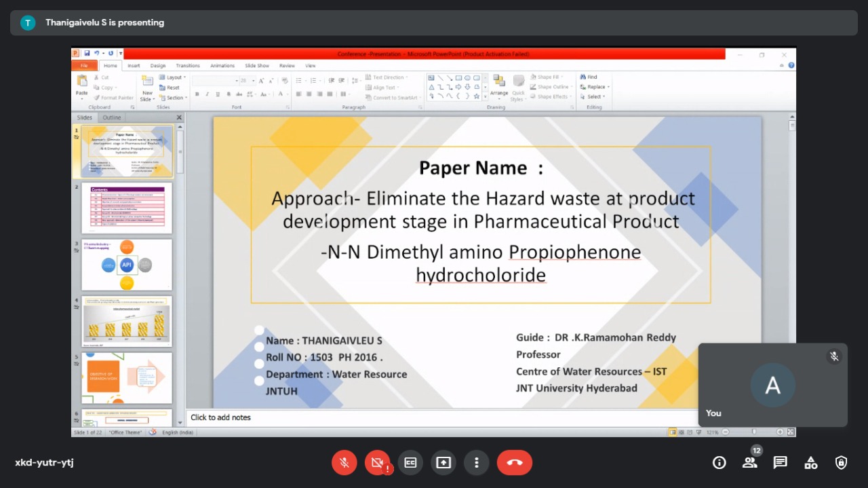Screen dimensions: 868x488
Task: Click the Present now button
Action: [443, 463]
